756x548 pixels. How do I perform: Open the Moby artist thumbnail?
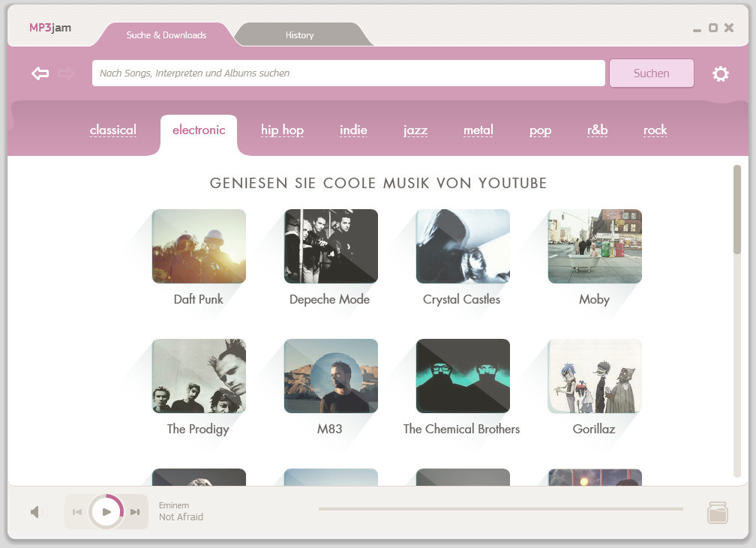595,247
